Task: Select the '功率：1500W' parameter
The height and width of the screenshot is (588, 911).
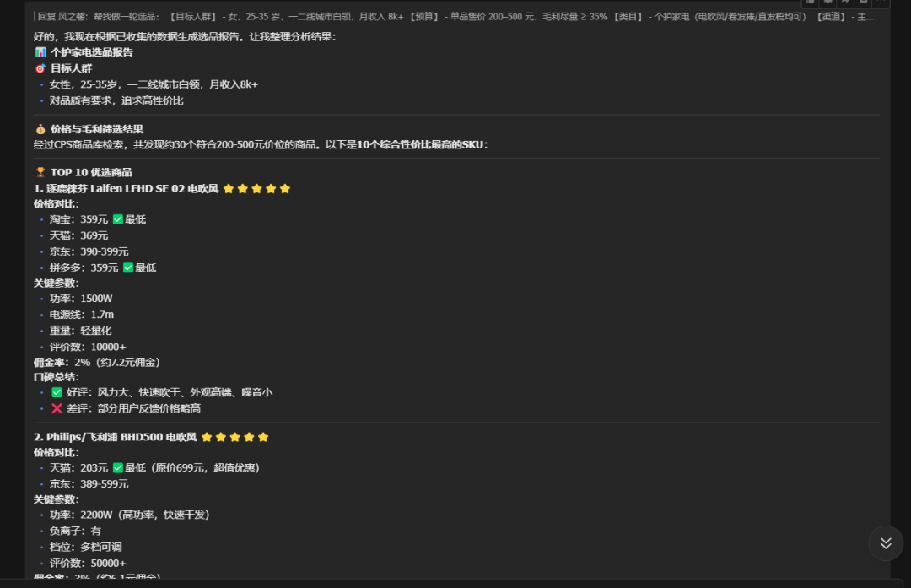Action: pyautogui.click(x=81, y=298)
